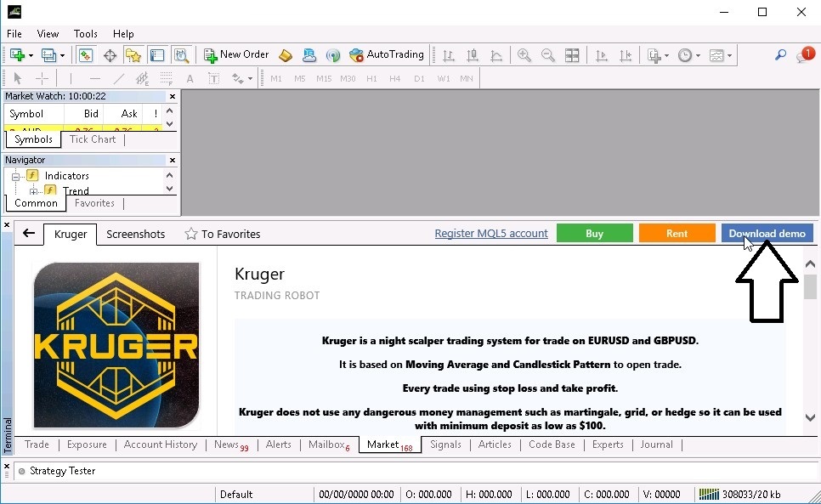Image resolution: width=821 pixels, height=504 pixels.
Task: Open Periods dropdown arrow
Action: (x=698, y=55)
